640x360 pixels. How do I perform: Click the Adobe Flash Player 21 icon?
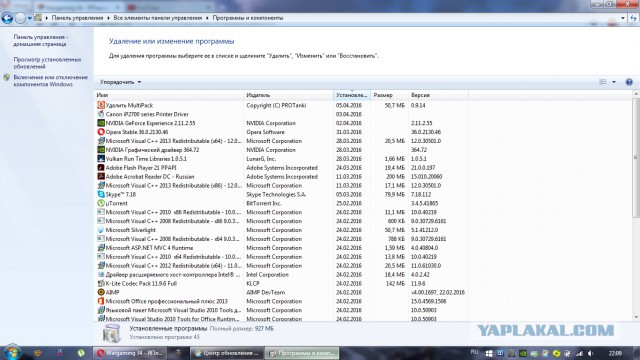[101, 167]
